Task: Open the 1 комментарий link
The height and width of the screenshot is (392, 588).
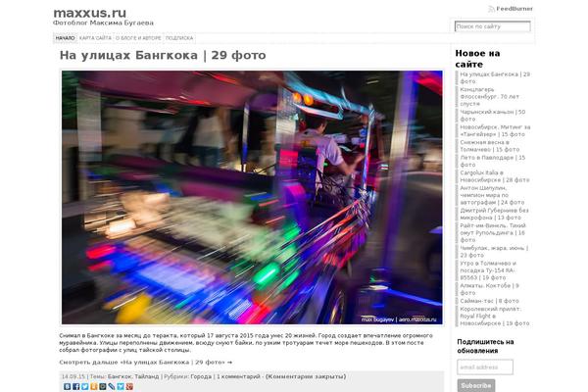Action: pyautogui.click(x=238, y=376)
